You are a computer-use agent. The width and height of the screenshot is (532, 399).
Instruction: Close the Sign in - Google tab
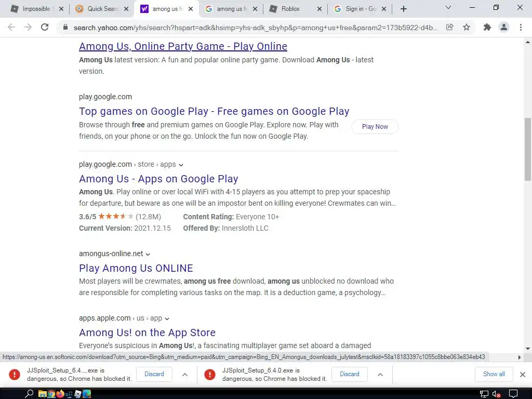click(384, 9)
